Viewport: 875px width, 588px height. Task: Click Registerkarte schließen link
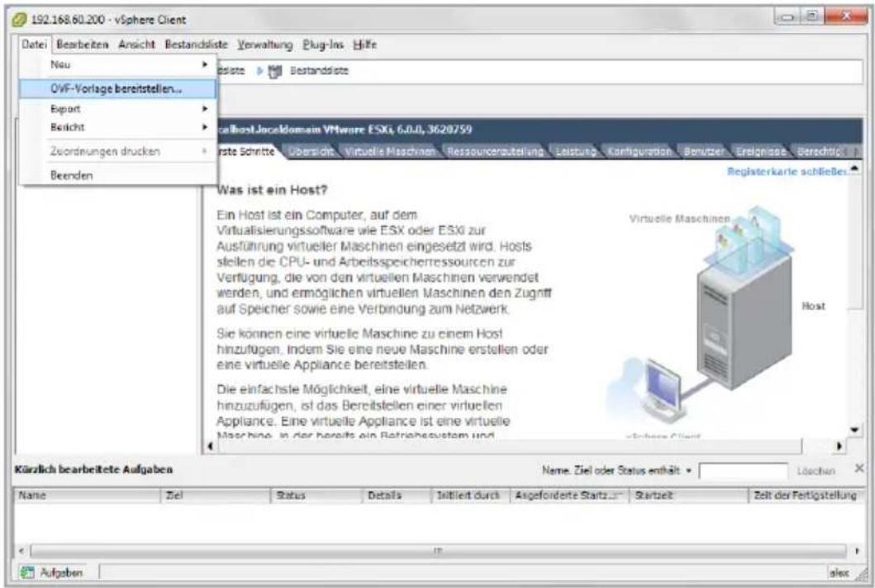(787, 171)
